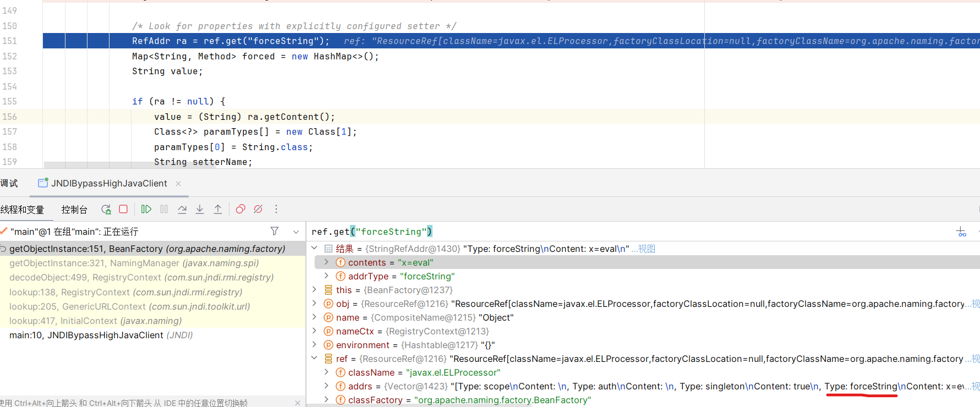Viewport: 980px width, 407px height.
Task: Select frame main:10, JNDIBypassHighJavaClient
Action: click(152, 335)
